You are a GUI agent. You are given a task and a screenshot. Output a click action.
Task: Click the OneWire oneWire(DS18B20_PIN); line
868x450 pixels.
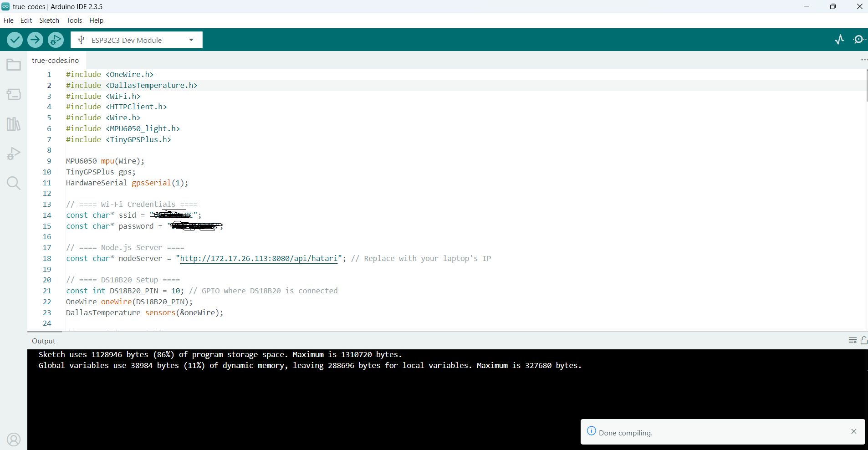tap(129, 302)
